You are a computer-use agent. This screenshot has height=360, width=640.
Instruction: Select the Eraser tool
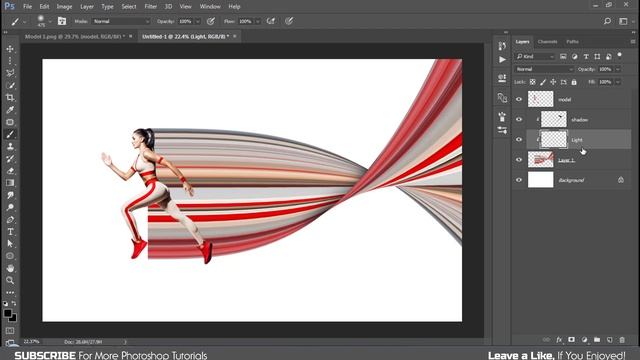[x=10, y=171]
